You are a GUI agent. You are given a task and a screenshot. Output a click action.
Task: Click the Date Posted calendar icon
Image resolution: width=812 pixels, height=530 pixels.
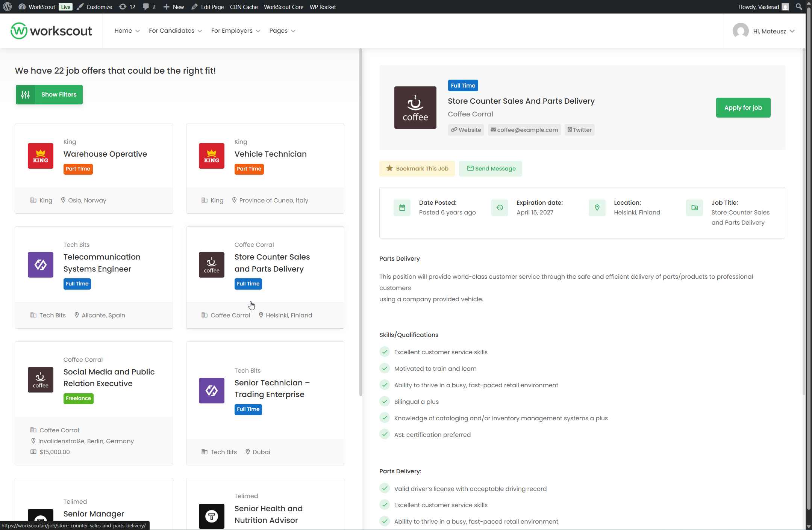(402, 208)
